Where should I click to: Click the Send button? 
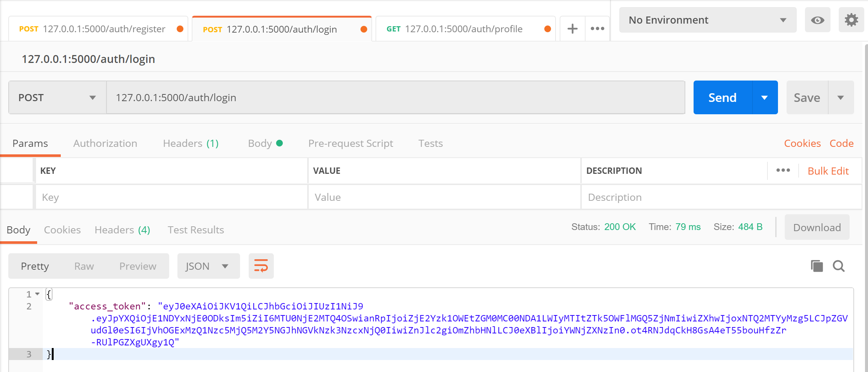(721, 97)
